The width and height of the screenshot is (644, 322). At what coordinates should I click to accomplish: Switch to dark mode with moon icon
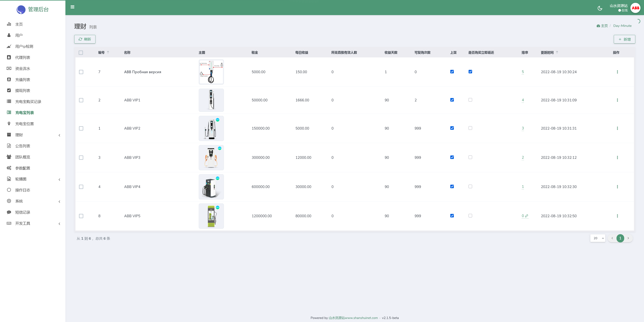click(x=600, y=8)
